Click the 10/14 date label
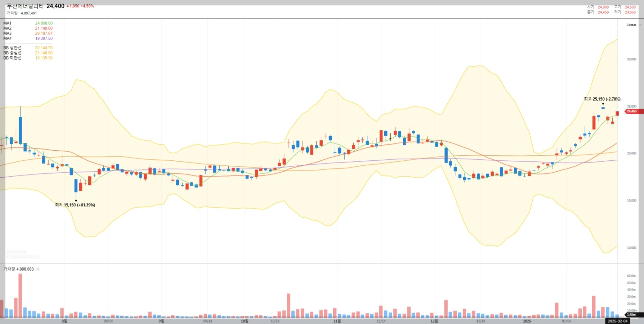Viewport: 644px width, 324px height. (275, 321)
